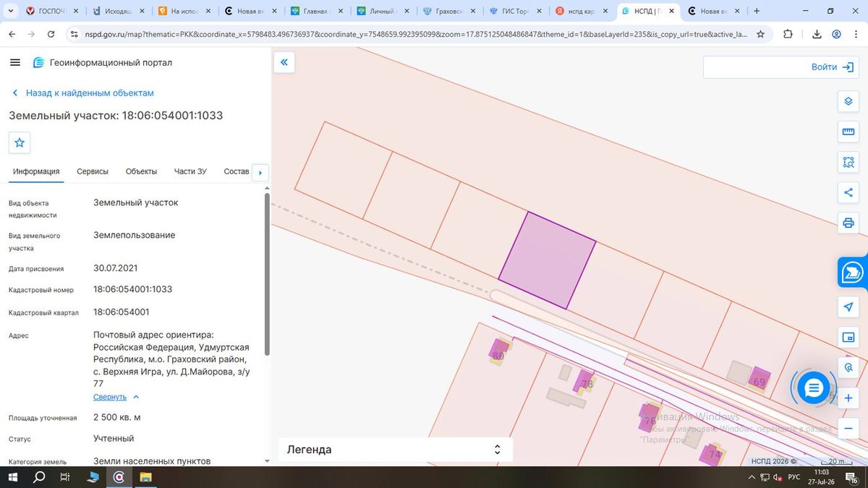Open the hamburger menu of the portal
The image size is (868, 488).
pyautogui.click(x=15, y=63)
